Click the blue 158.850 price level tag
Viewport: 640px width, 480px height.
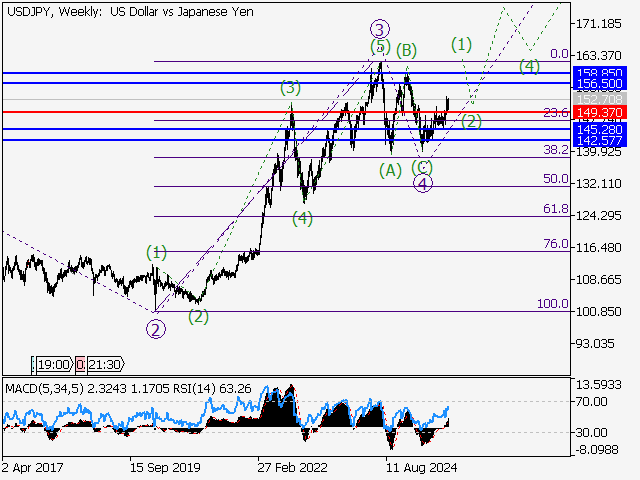(600, 73)
